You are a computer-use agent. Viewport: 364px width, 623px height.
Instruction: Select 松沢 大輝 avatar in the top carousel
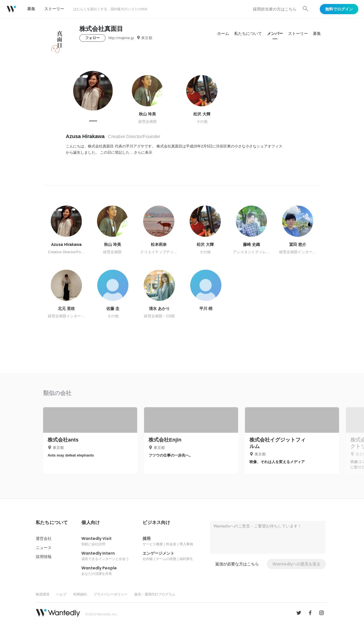tap(202, 91)
